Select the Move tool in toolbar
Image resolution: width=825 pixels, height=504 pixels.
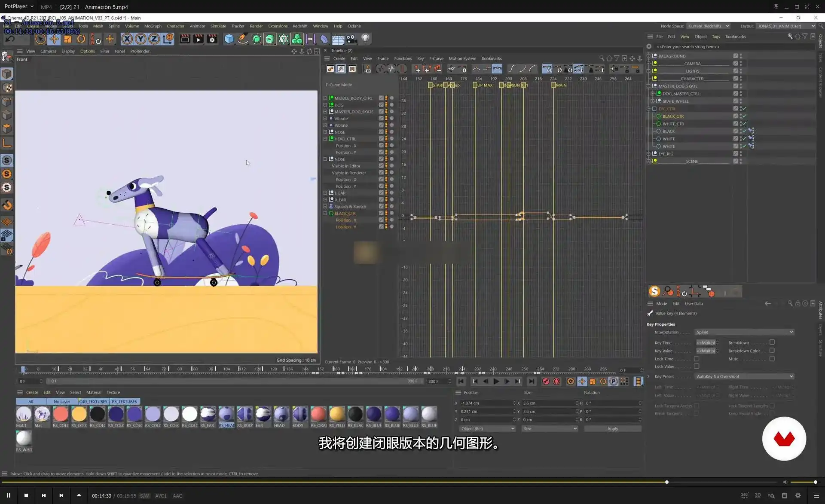(x=54, y=39)
